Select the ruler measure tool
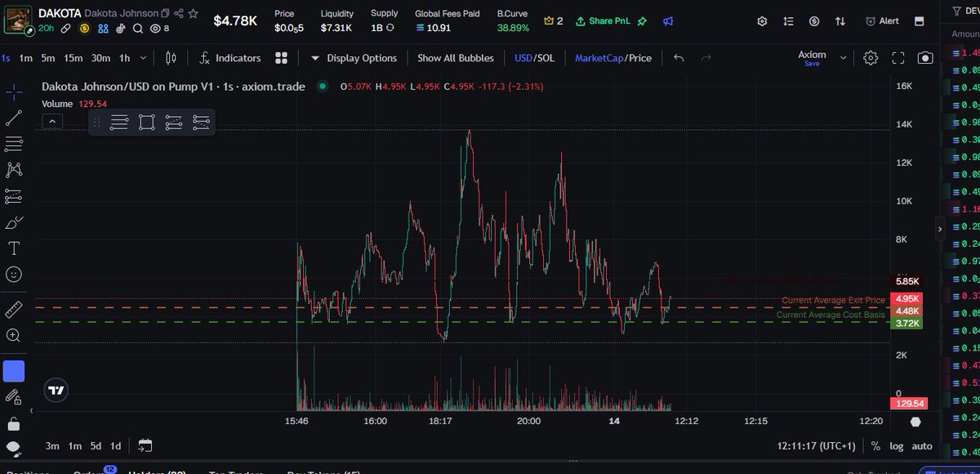The image size is (980, 474). click(x=14, y=309)
